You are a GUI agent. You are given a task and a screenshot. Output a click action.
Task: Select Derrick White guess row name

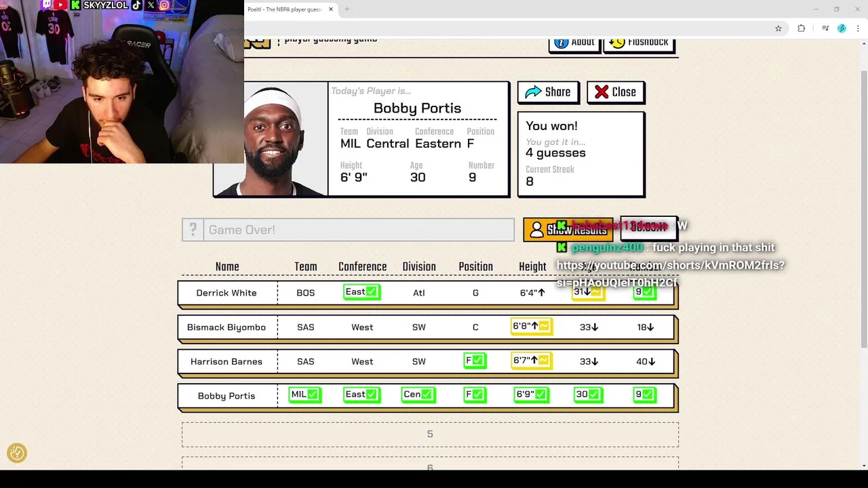[x=226, y=293]
